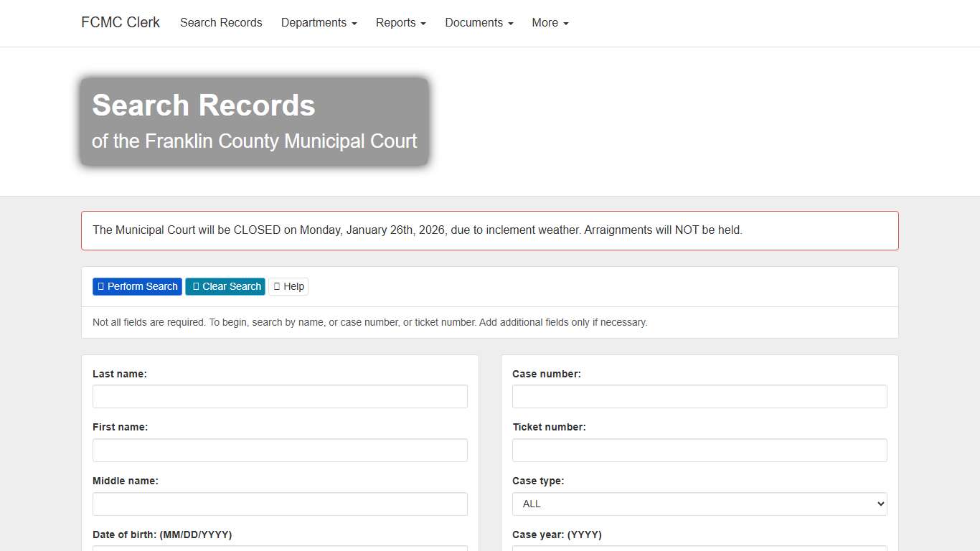Click the FCMC Clerk brand link
Image resolution: width=980 pixels, height=551 pixels.
[120, 22]
